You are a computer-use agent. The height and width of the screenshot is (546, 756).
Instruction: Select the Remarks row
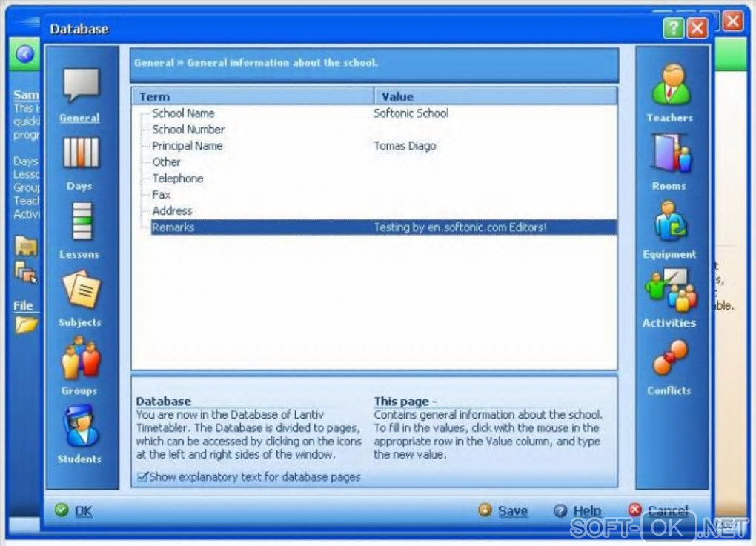(384, 227)
